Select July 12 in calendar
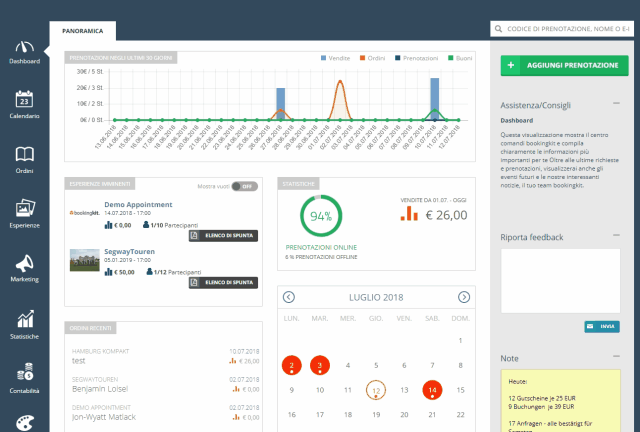The width and height of the screenshot is (640, 432). [376, 390]
